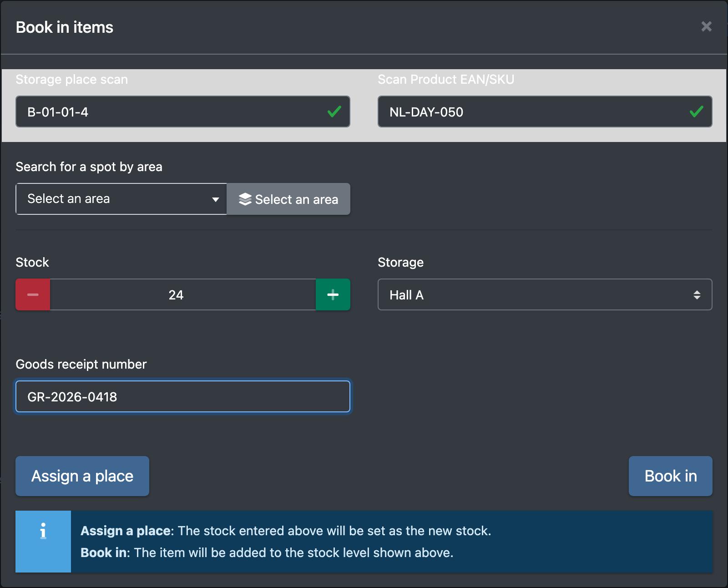
Task: Click the Storage label
Action: (401, 263)
